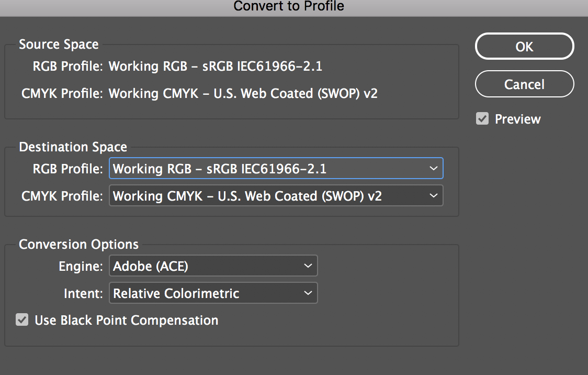Click the chevron arrow on Destination CMYK Profile

point(433,196)
